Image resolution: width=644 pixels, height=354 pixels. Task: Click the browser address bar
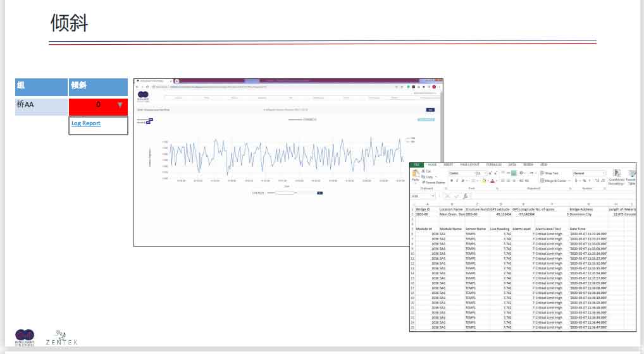[271, 87]
